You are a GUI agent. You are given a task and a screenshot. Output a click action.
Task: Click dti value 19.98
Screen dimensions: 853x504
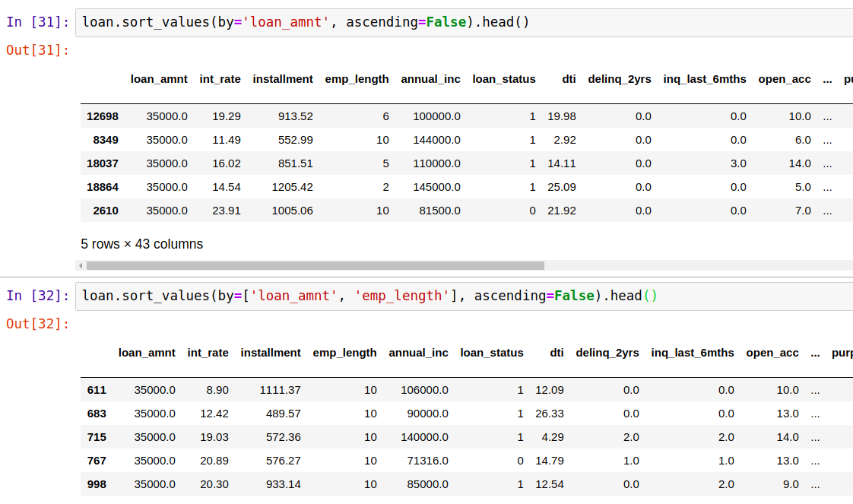(561, 116)
